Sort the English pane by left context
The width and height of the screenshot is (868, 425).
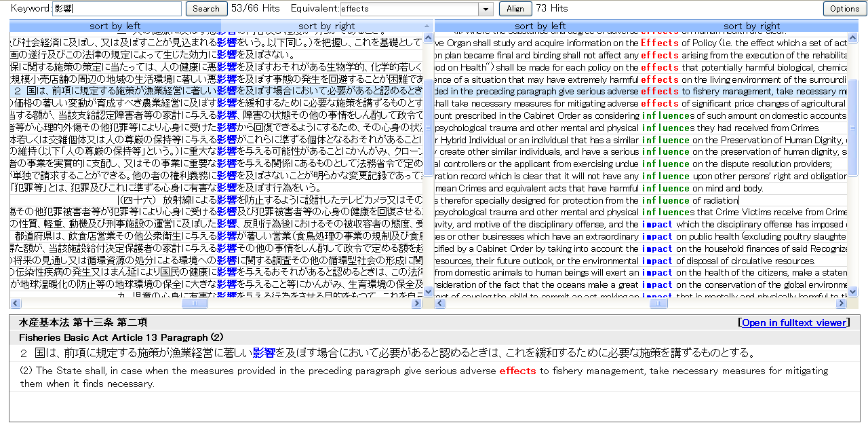point(540,26)
